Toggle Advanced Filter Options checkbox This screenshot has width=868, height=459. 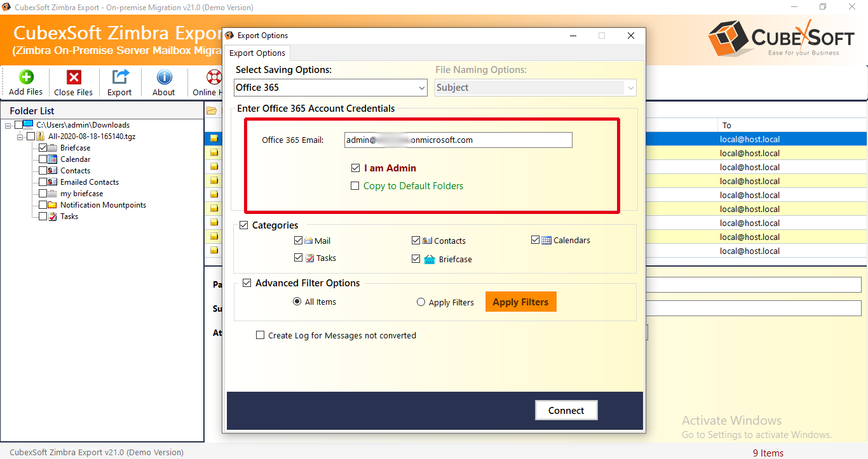click(247, 283)
